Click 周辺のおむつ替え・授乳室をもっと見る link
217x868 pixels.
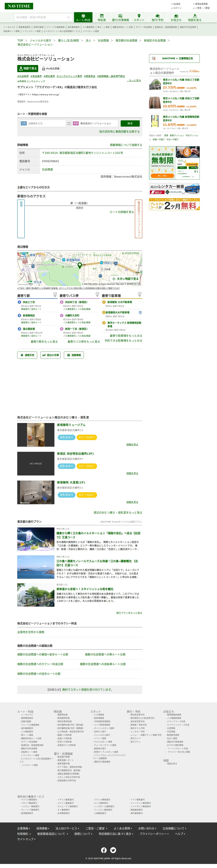click(118, 513)
